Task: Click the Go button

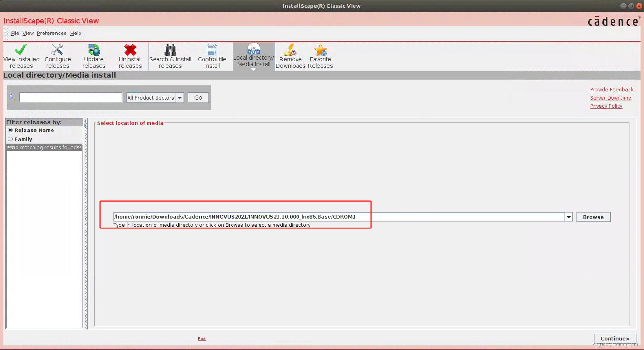Action: tap(198, 98)
